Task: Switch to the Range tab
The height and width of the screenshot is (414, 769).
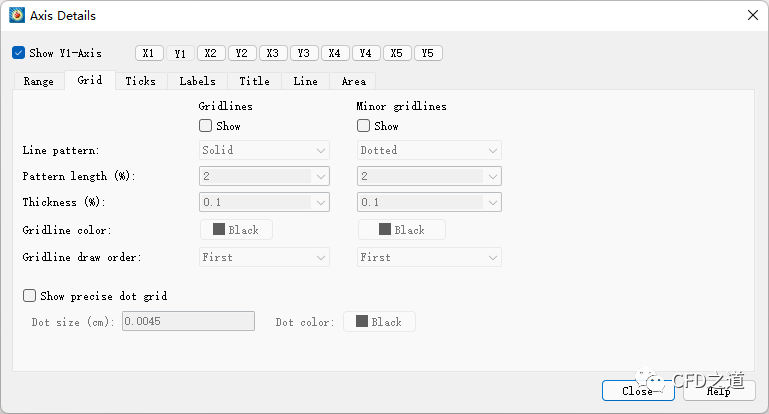Action: [39, 81]
